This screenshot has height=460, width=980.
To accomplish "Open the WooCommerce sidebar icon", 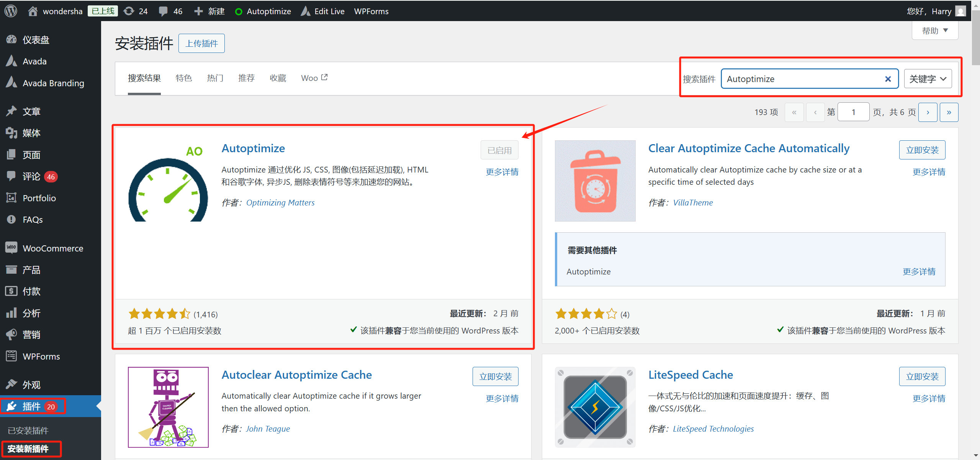I will click(11, 248).
